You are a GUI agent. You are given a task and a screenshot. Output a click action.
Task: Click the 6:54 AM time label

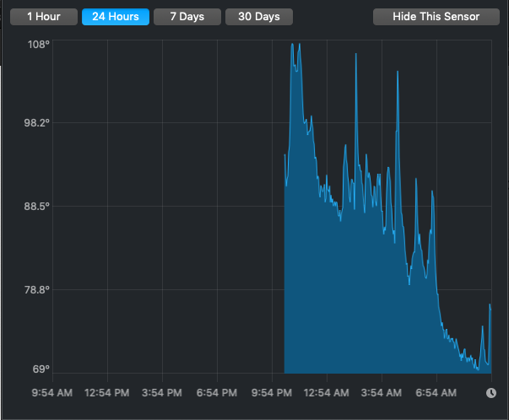(436, 393)
